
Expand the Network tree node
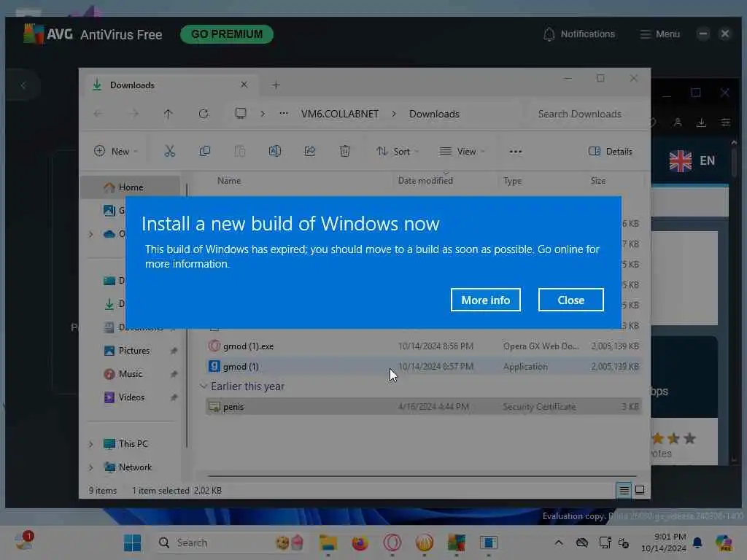pos(91,467)
